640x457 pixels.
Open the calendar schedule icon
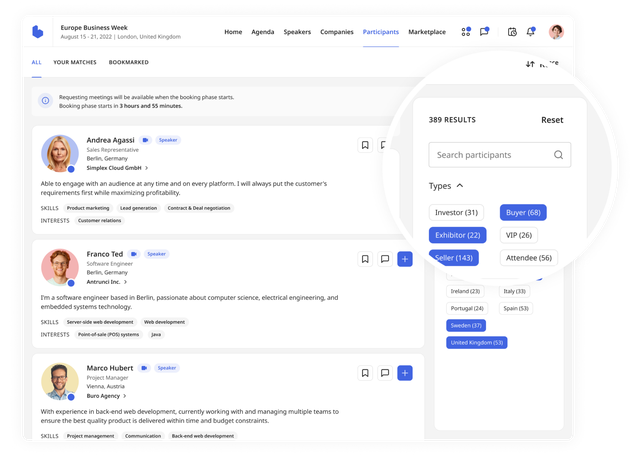pos(512,32)
